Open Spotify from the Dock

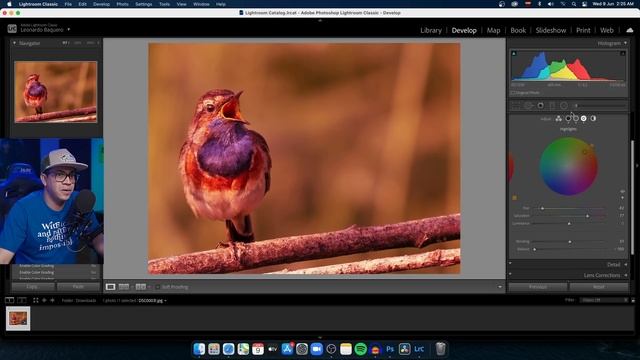[360, 349]
